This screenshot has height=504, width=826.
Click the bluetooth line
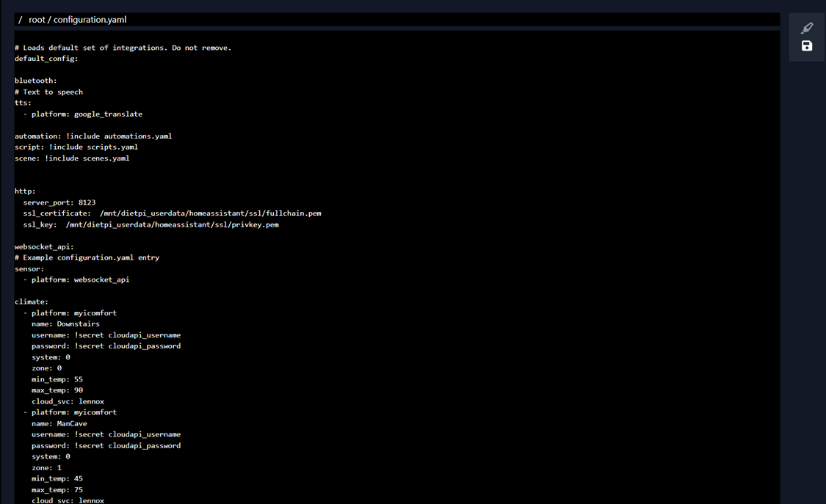[x=35, y=80]
